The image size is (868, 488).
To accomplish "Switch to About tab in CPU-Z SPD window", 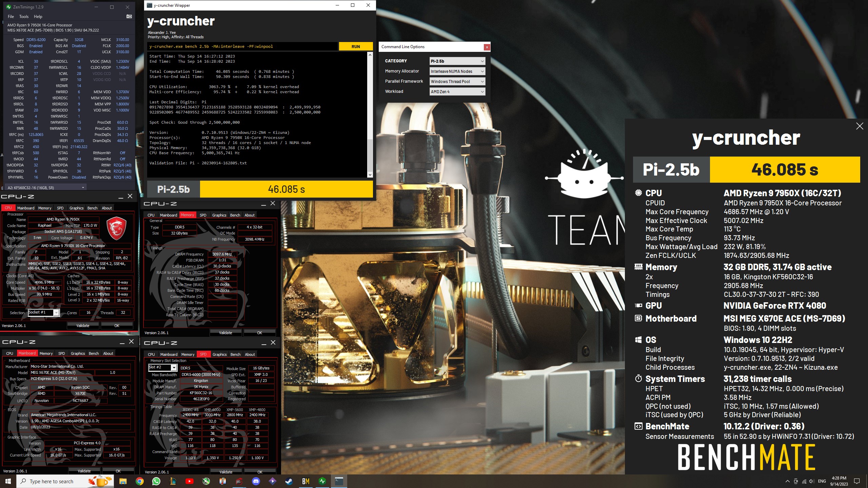I will click(x=250, y=354).
